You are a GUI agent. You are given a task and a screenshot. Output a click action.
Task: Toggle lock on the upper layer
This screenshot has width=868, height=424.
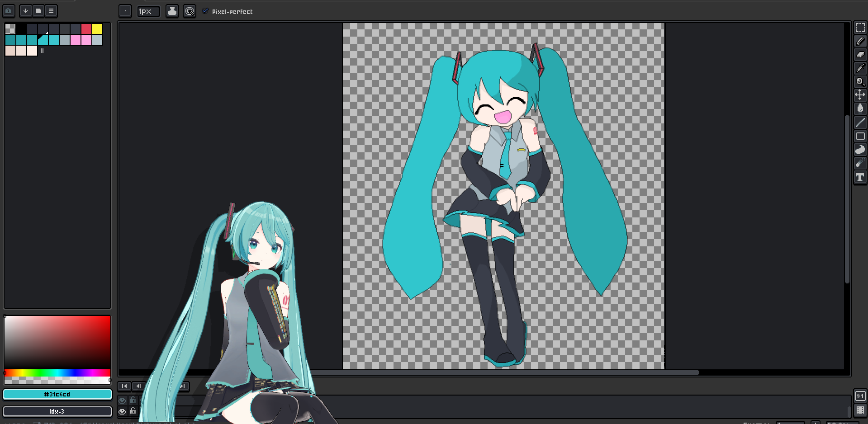(x=133, y=400)
